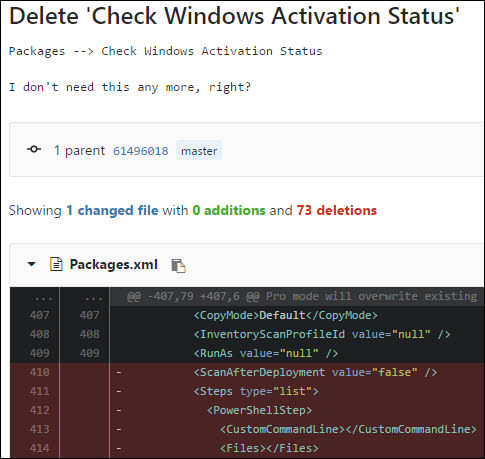
Task: Click new-side line number 409
Action: click(89, 353)
